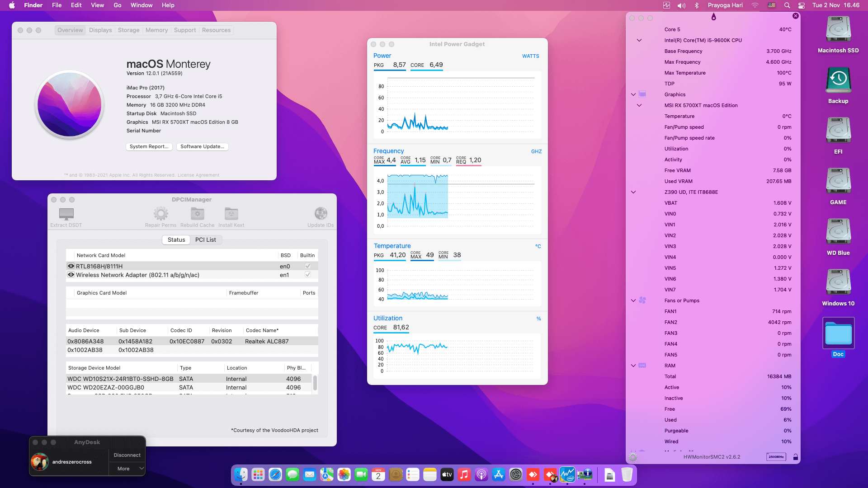Click Prayoga Hari user name in menu bar
This screenshot has height=488, width=868.
(x=725, y=5)
